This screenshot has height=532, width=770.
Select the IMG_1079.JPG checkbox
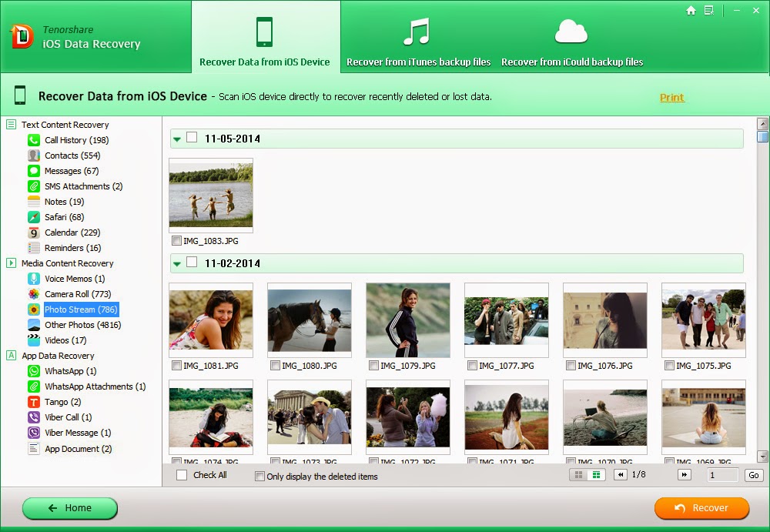click(374, 366)
